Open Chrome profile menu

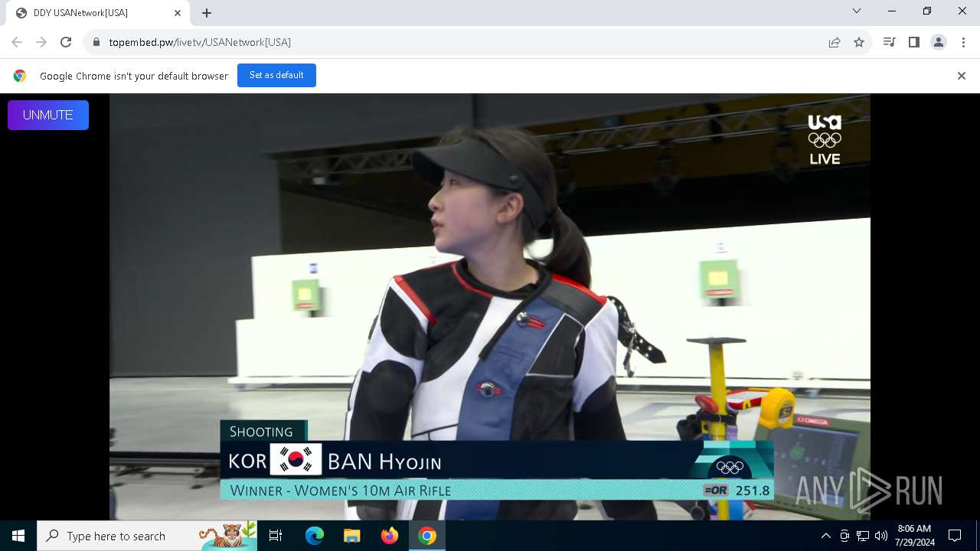coord(939,42)
